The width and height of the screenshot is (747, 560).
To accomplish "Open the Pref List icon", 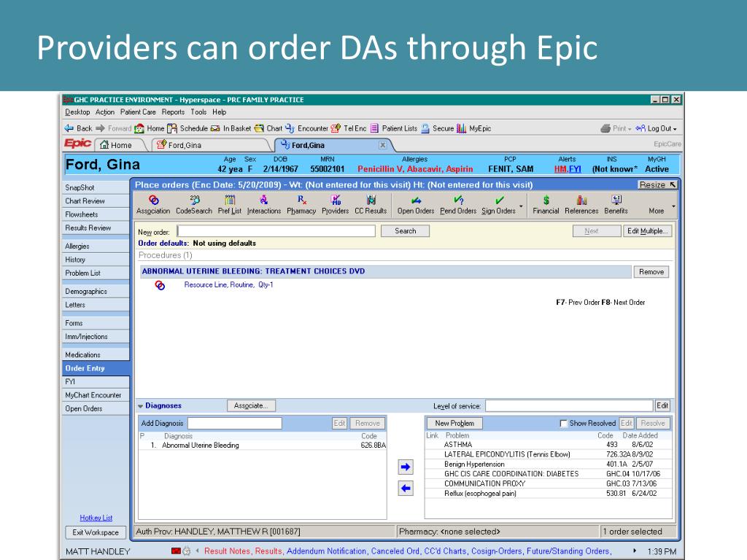I will pos(230,205).
